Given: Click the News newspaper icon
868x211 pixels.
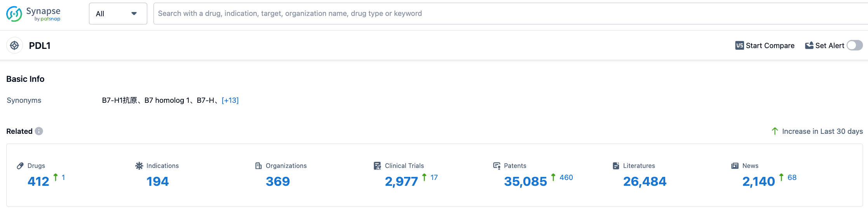Looking at the screenshot, I should (735, 166).
